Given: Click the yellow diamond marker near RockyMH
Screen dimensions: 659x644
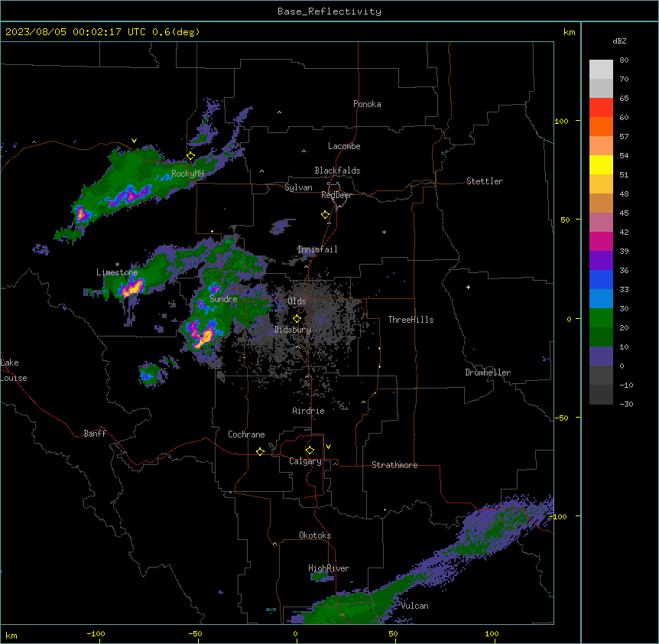Looking at the screenshot, I should 190,156.
